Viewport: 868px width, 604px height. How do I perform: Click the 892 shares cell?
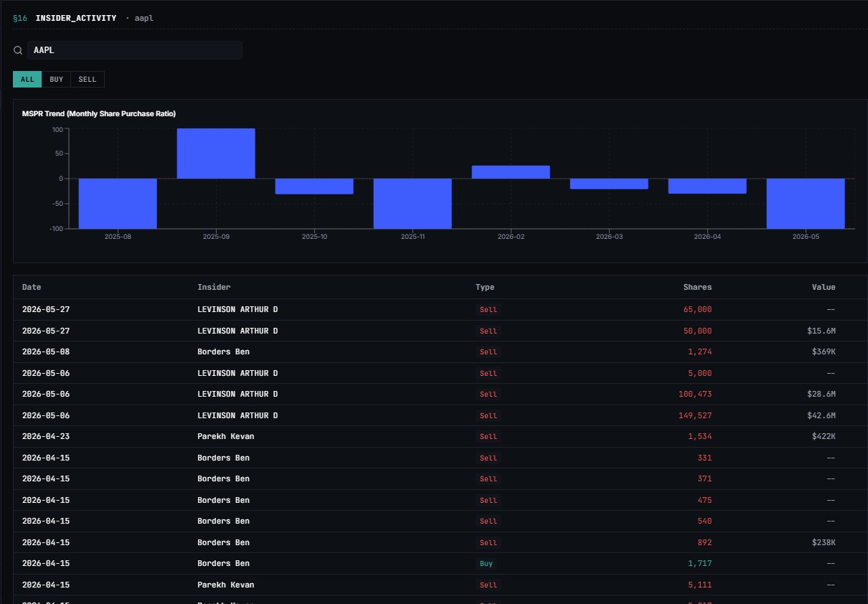704,542
